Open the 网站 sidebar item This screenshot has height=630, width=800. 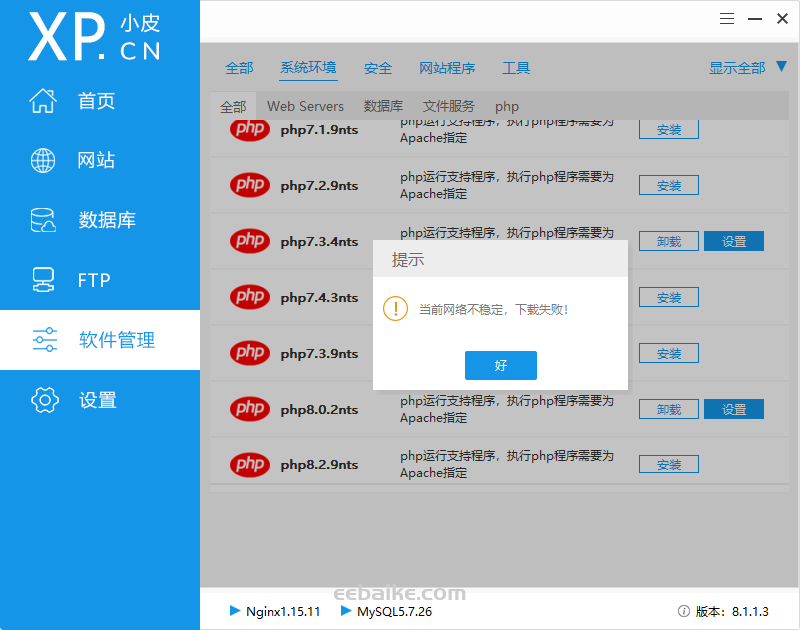pos(100,160)
